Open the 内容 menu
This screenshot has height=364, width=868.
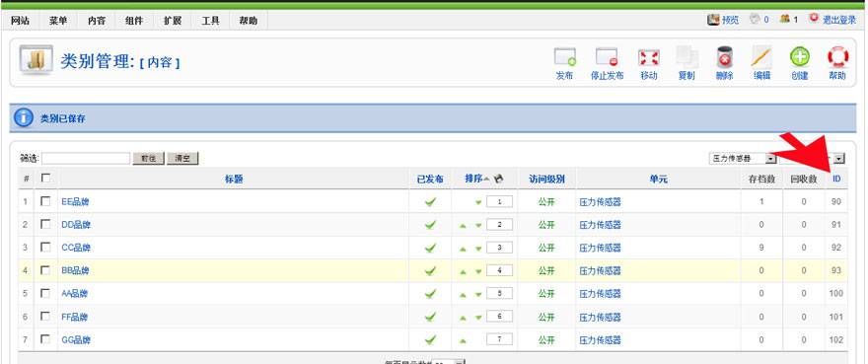97,21
